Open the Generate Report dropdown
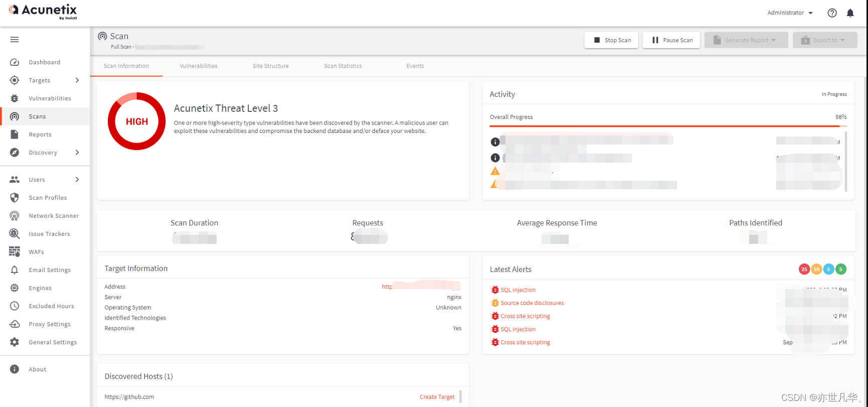Viewport: 868px width, 407px height. (x=746, y=40)
